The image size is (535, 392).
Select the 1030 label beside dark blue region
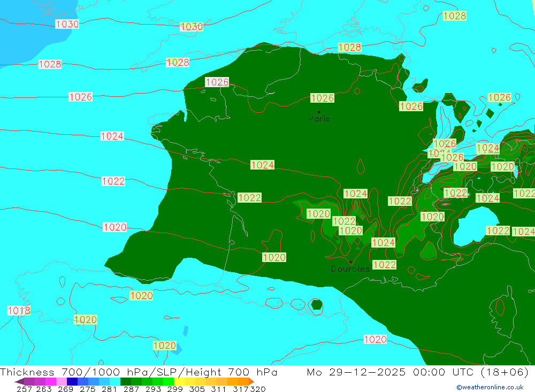(67, 24)
